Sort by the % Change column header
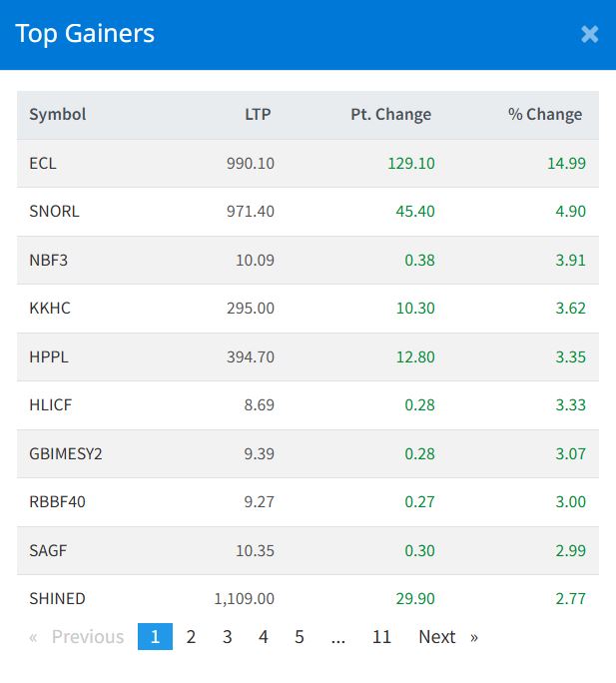 coord(544,114)
